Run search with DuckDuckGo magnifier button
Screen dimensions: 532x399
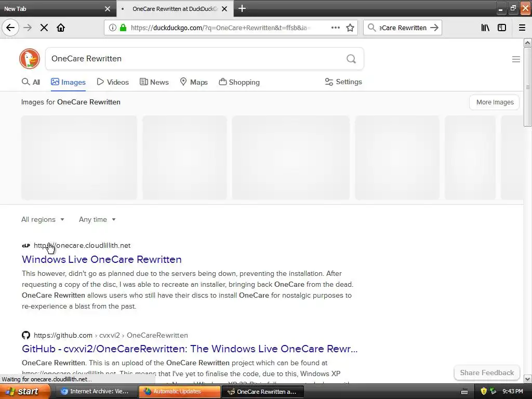click(351, 59)
